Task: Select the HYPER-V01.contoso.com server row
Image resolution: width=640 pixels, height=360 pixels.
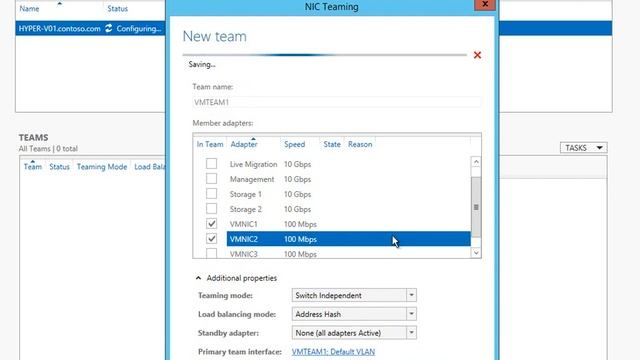Action: pyautogui.click(x=313, y=29)
